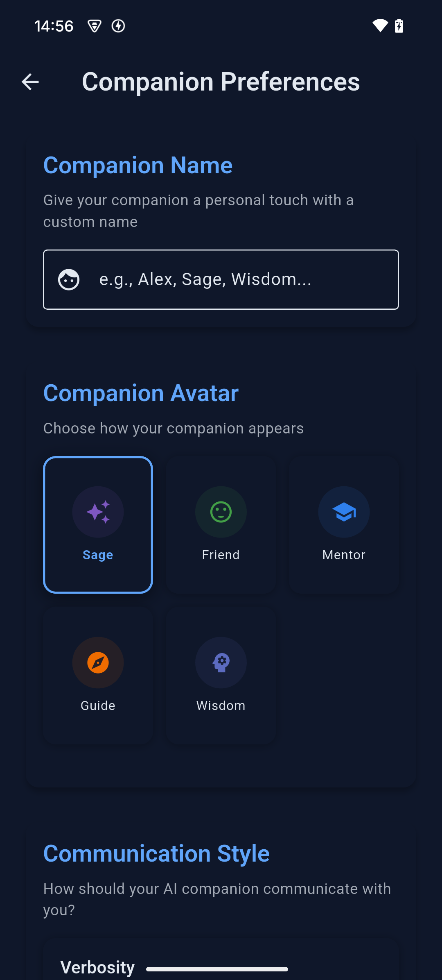Click the Friend smiley face icon
The width and height of the screenshot is (442, 980).
click(x=221, y=512)
